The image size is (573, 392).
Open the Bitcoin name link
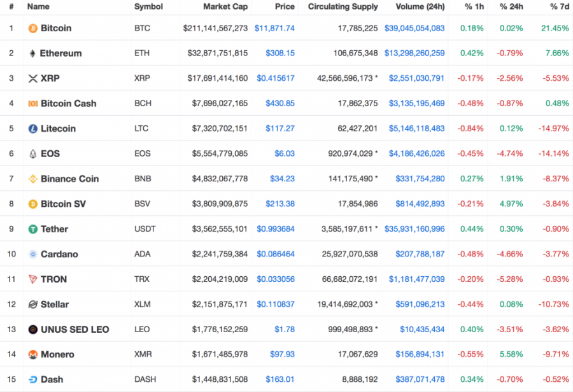click(x=56, y=28)
